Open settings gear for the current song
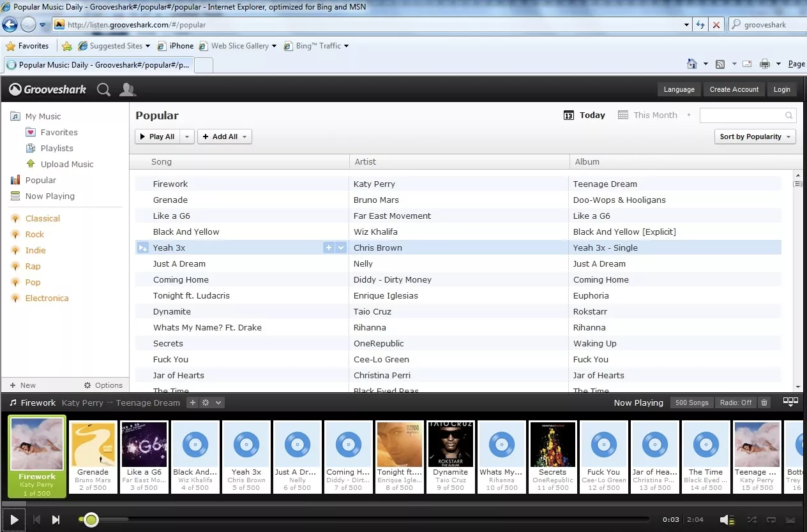The width and height of the screenshot is (807, 532). point(206,403)
